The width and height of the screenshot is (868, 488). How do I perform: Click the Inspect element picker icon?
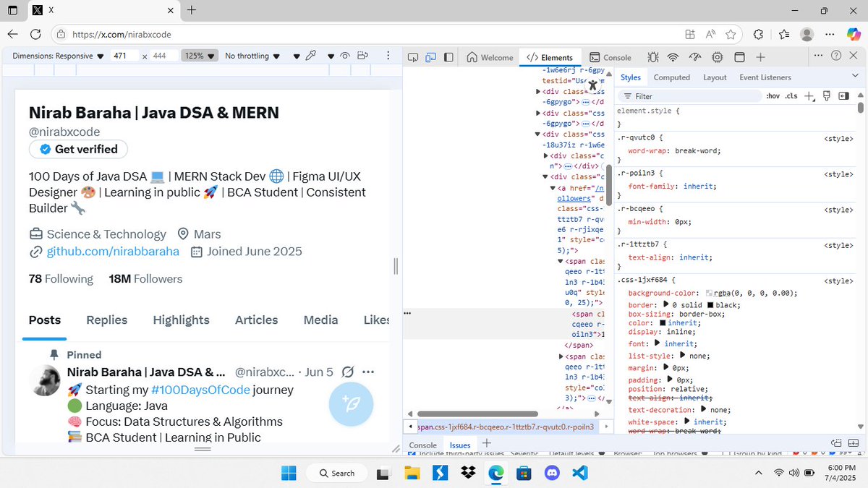[413, 57]
